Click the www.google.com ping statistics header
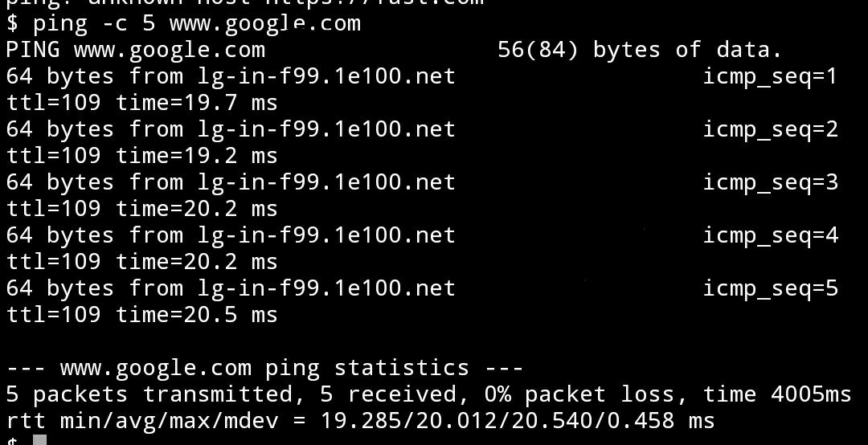Viewport: 868px width, 445px height. click(x=265, y=368)
